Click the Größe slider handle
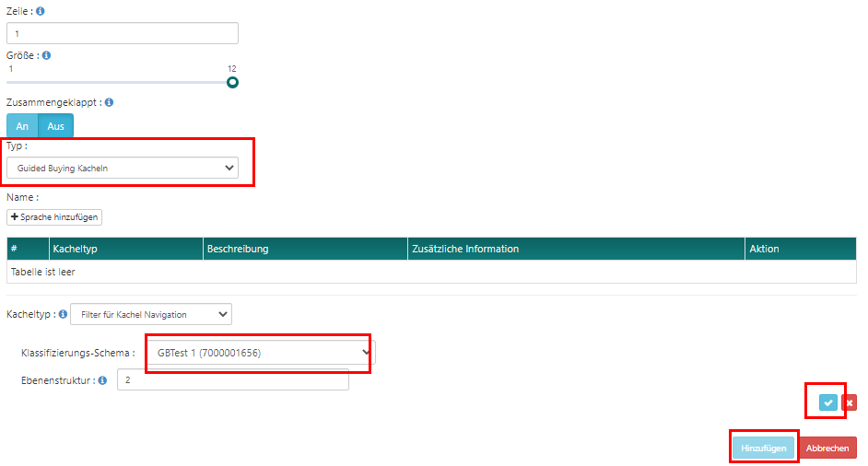The width and height of the screenshot is (868, 466). tap(233, 82)
